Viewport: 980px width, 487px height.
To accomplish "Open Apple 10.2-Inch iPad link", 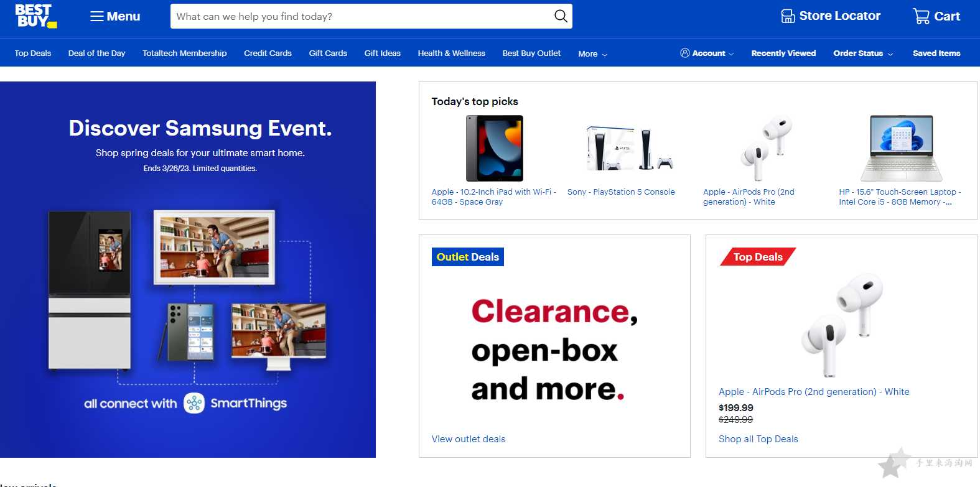I will 494,197.
